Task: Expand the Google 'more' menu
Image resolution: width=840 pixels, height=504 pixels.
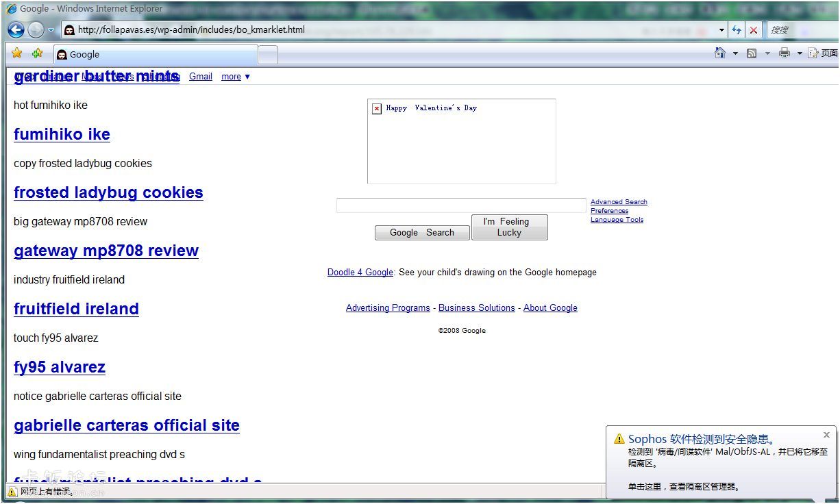Action: [235, 77]
